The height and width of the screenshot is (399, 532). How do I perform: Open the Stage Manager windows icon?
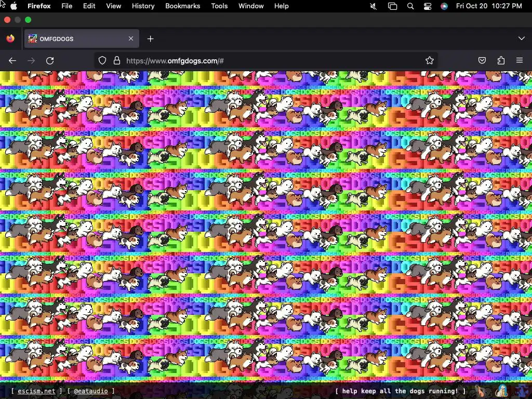click(392, 6)
